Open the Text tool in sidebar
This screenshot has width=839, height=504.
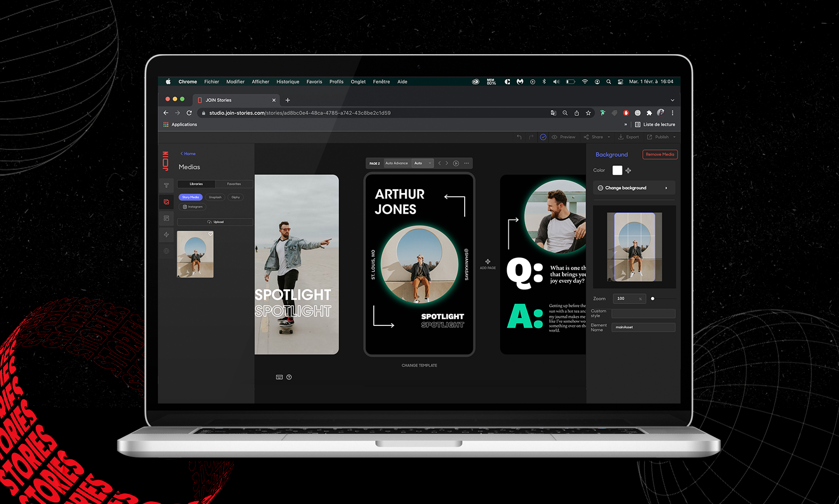click(166, 186)
